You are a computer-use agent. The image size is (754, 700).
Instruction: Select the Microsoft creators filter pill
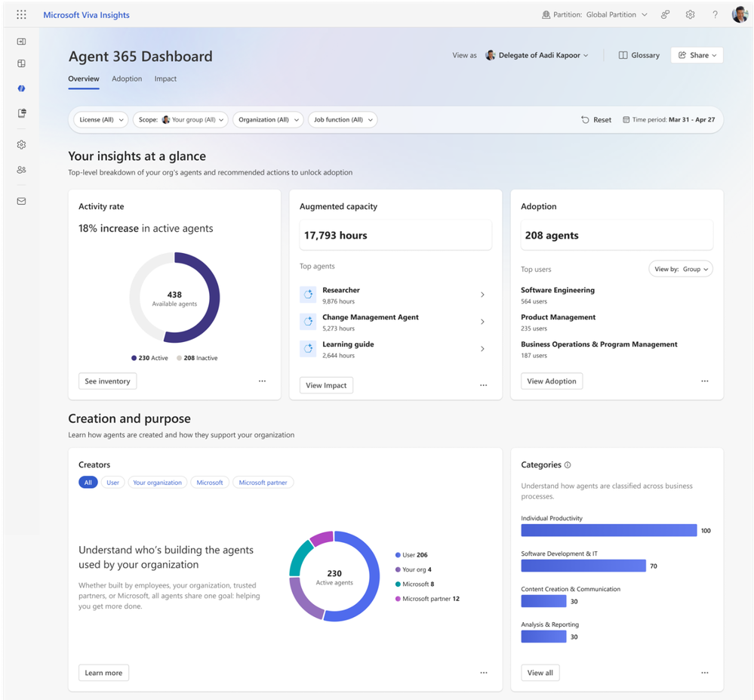click(210, 482)
